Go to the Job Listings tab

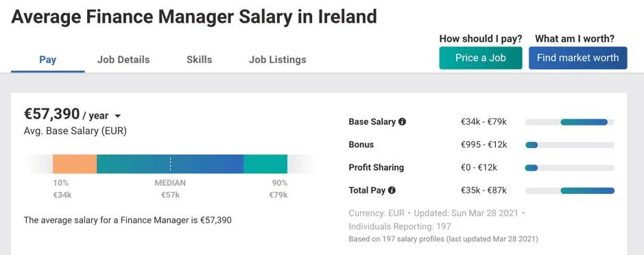point(278,60)
